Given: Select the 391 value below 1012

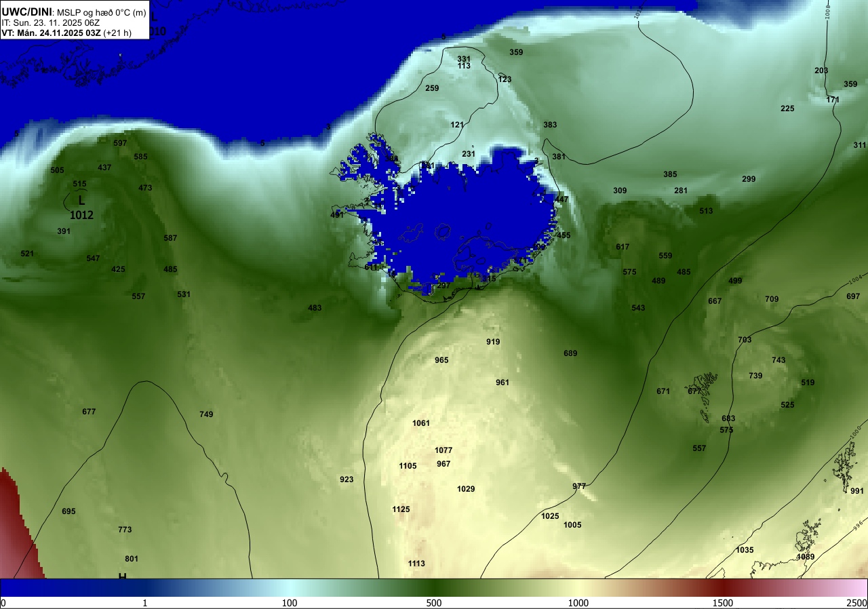Looking at the screenshot, I should click(x=64, y=231).
